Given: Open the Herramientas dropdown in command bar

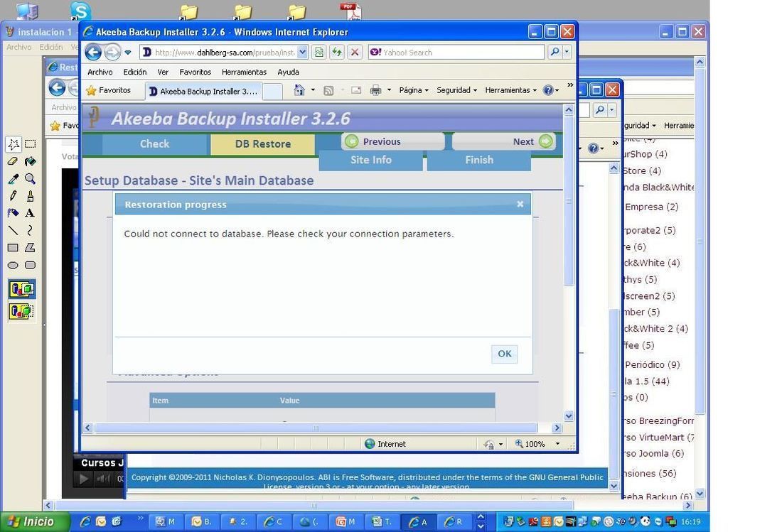Looking at the screenshot, I should point(510,90).
